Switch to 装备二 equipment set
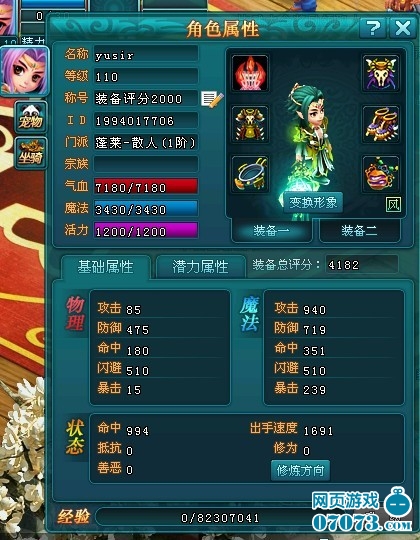The width and height of the screenshot is (420, 540). [x=359, y=230]
